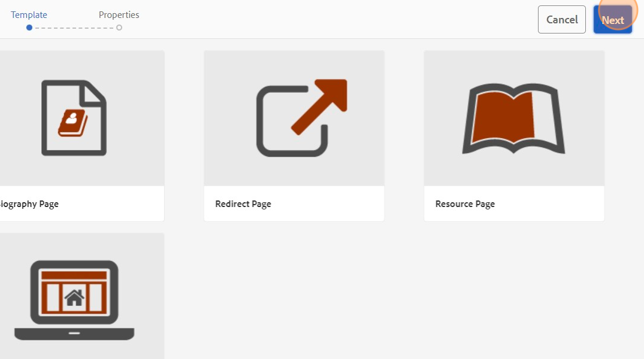The image size is (644, 359).
Task: Select the Redirect Page card label
Action: 243,204
